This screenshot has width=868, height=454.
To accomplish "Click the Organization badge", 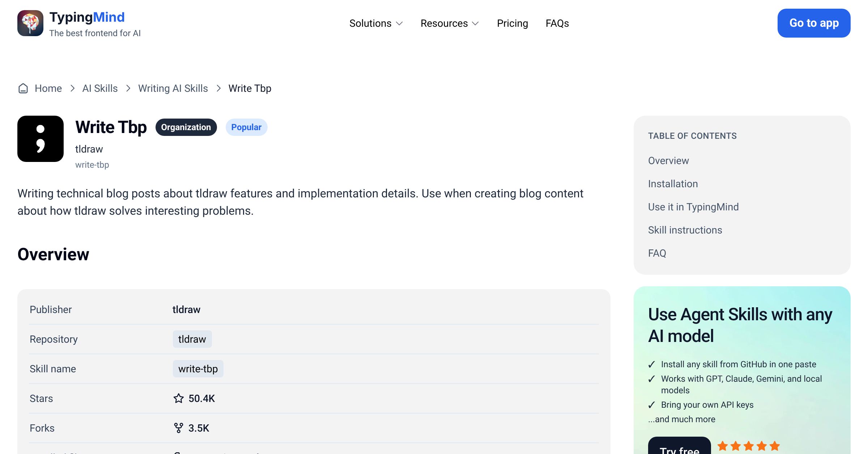I will [x=186, y=127].
